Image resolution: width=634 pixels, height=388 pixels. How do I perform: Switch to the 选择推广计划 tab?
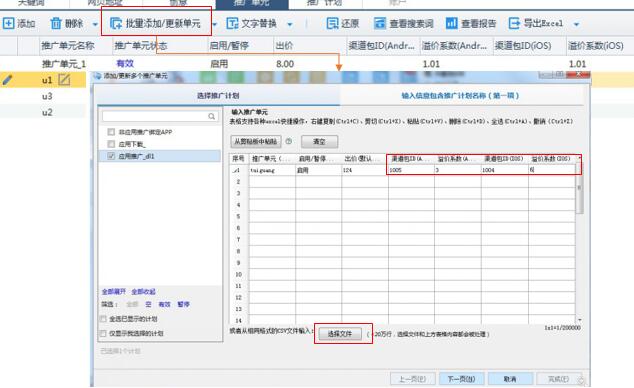coord(218,96)
